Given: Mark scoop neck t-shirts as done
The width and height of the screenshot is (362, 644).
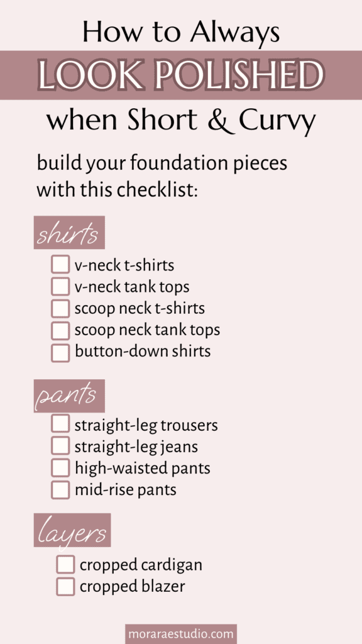Looking at the screenshot, I should pos(60,308).
